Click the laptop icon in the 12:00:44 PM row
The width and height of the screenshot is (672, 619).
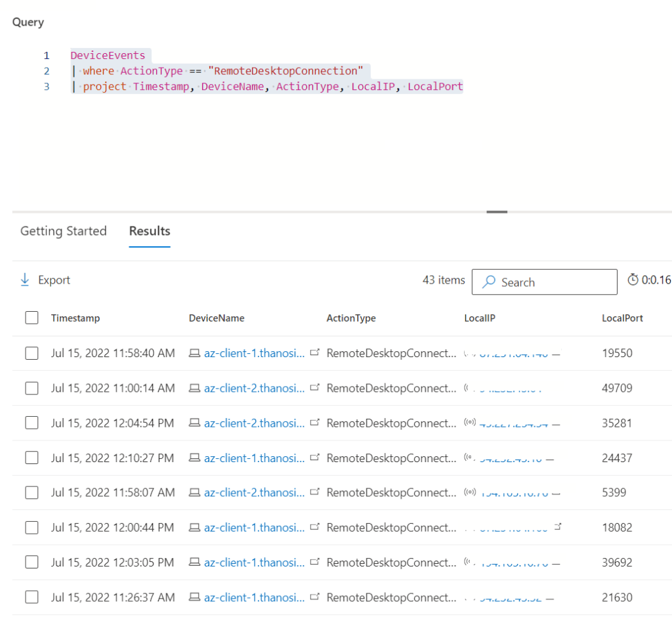(194, 527)
